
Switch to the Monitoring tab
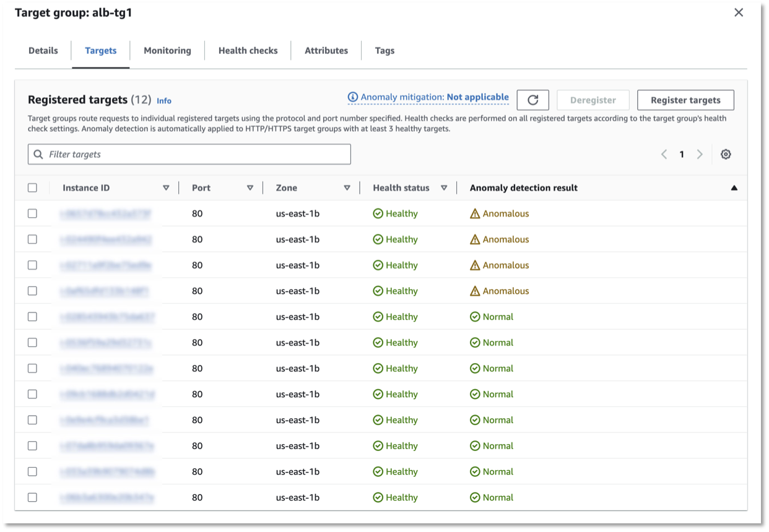click(x=167, y=50)
